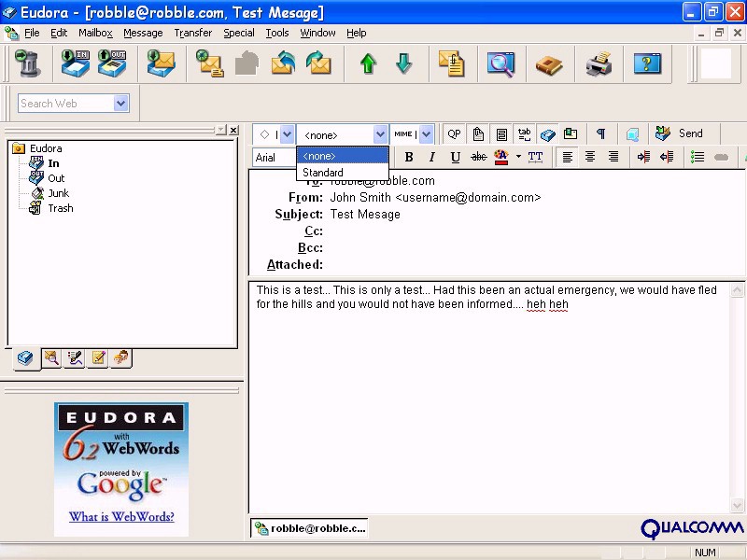Image resolution: width=747 pixels, height=560 pixels.
Task: Toggle Word Wrap icon
Action: (501, 134)
